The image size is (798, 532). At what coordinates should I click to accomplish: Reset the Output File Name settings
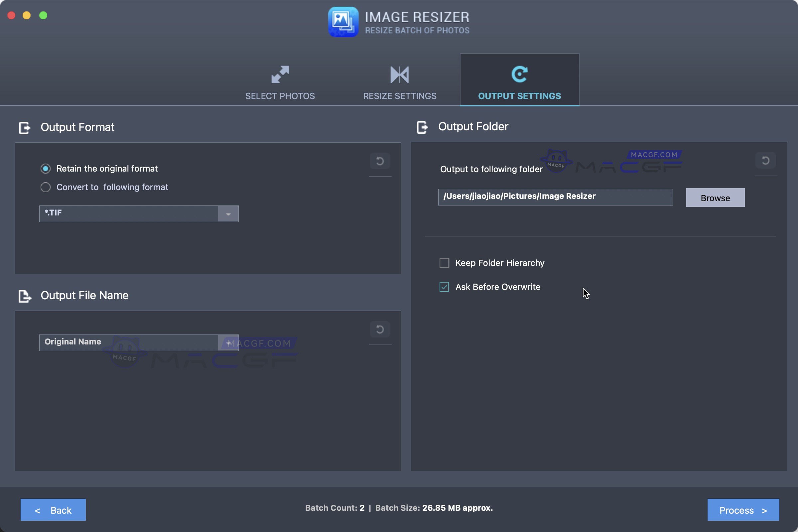point(380,329)
